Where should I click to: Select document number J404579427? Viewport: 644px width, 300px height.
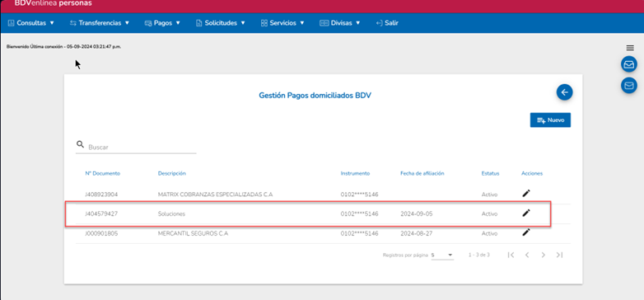[101, 214]
